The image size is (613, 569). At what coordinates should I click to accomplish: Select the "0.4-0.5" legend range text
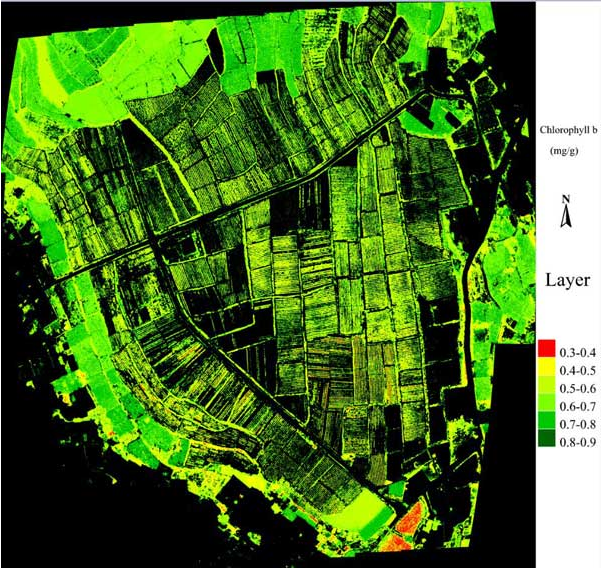point(578,370)
